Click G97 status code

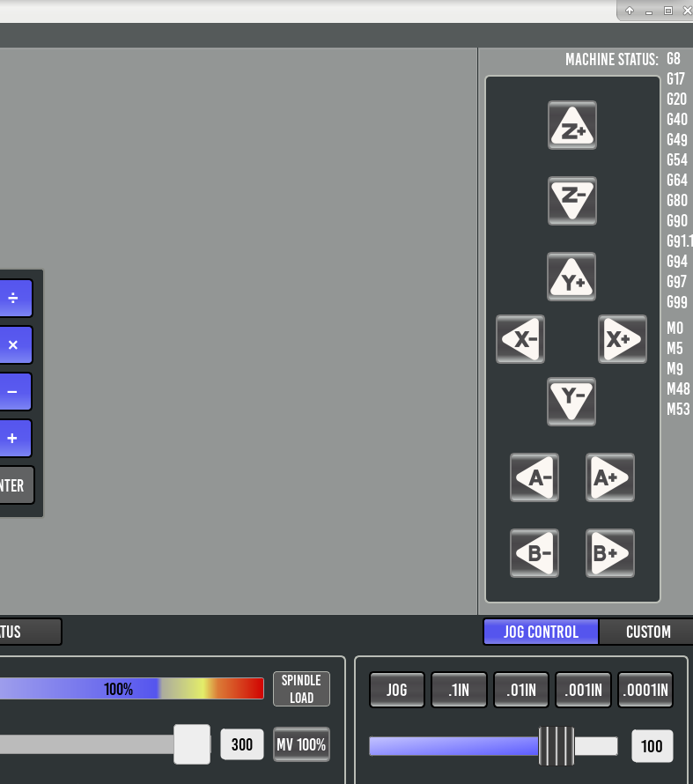coord(676,282)
